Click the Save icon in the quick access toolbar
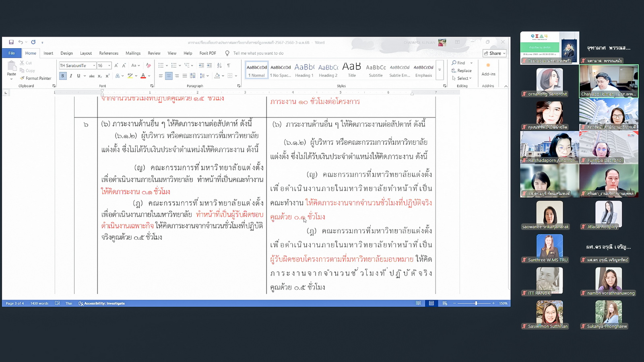 click(x=11, y=42)
